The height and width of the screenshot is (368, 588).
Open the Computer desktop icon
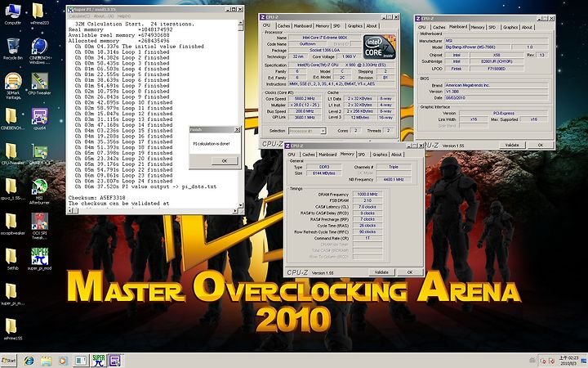pyautogui.click(x=13, y=11)
